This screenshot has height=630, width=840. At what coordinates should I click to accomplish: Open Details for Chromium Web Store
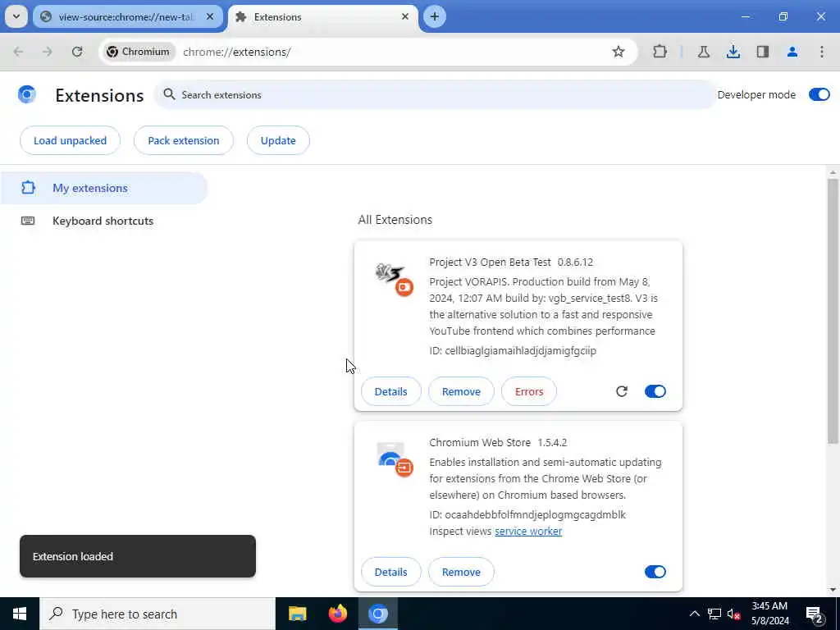[390, 572]
